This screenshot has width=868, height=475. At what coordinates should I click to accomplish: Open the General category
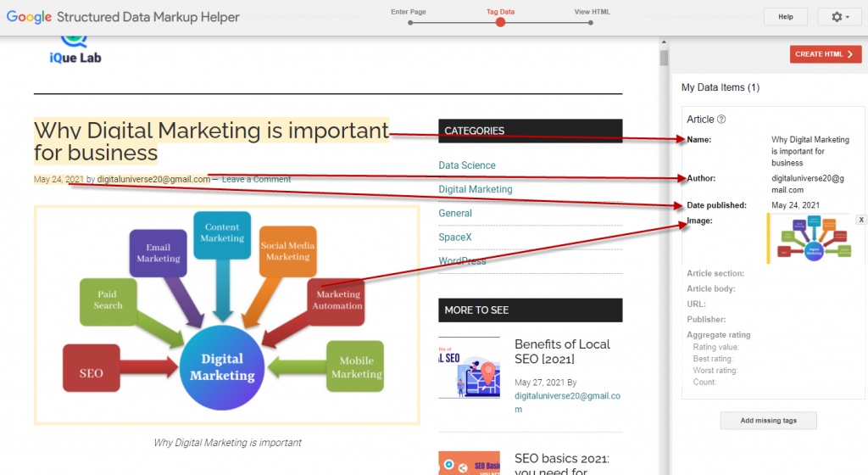click(455, 213)
